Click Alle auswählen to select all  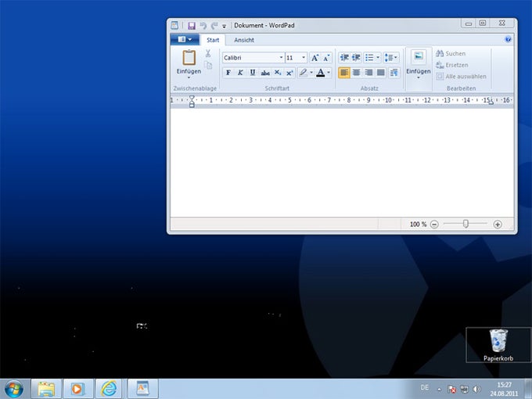tap(462, 77)
